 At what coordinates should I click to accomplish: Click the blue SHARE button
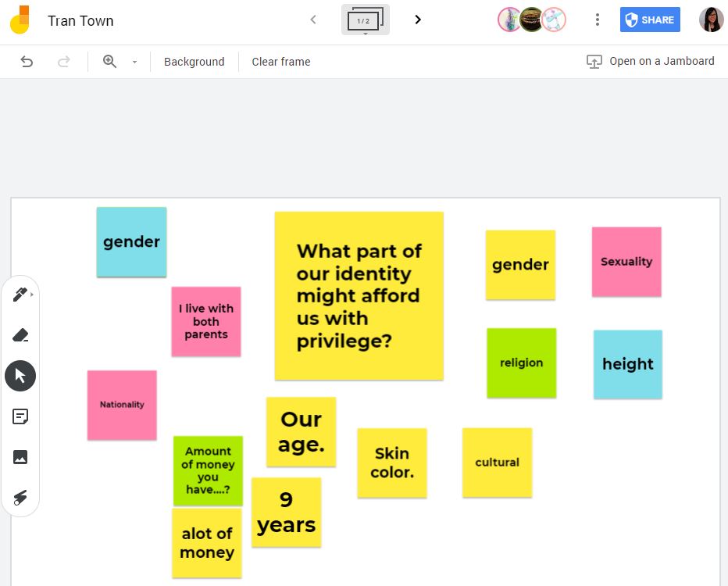650,20
